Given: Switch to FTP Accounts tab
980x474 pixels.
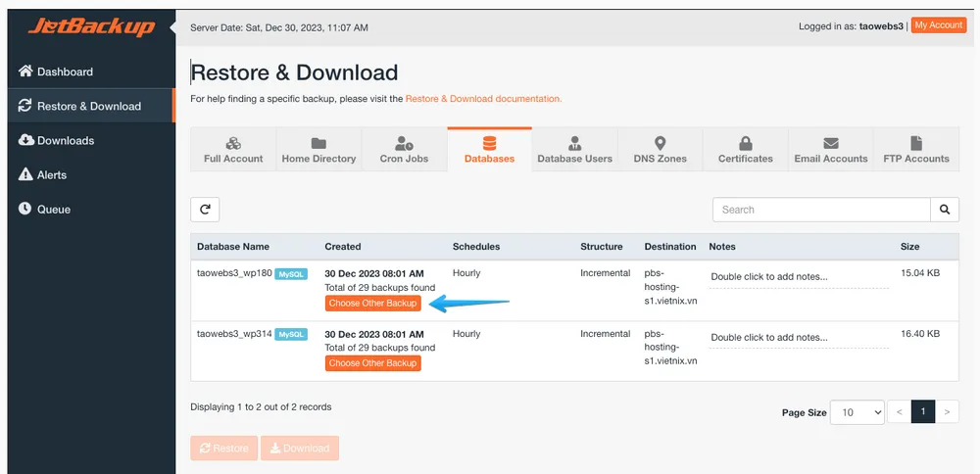Looking at the screenshot, I should (x=915, y=150).
